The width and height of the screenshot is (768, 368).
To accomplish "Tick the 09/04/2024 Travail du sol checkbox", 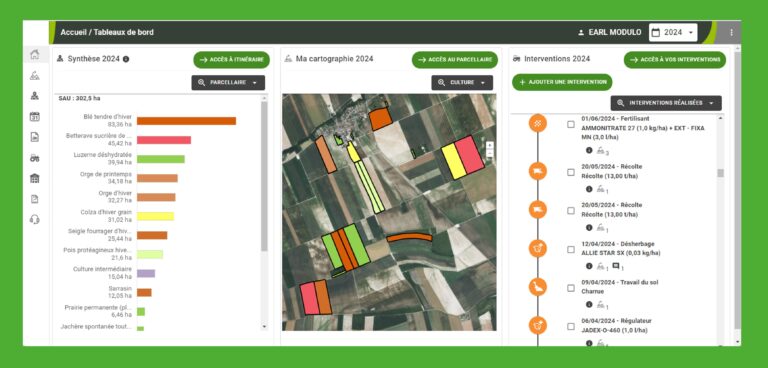I will [x=571, y=288].
